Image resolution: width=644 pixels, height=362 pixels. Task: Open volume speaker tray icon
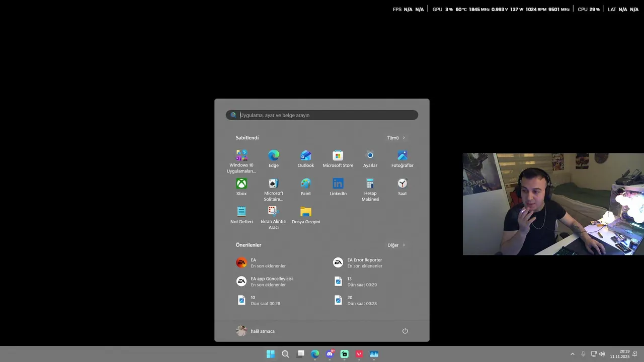point(602,354)
